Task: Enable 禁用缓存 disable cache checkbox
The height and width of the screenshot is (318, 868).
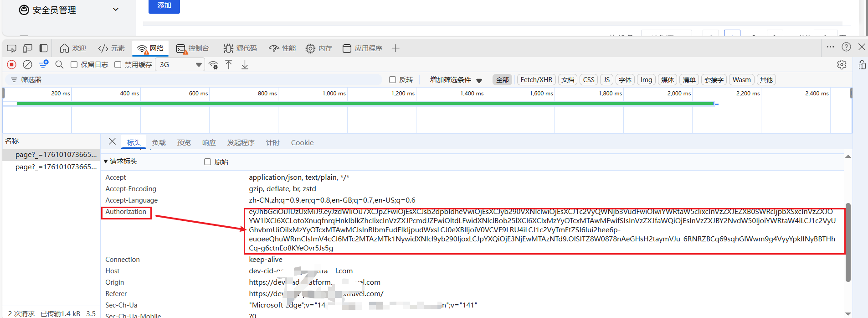Action: point(118,65)
